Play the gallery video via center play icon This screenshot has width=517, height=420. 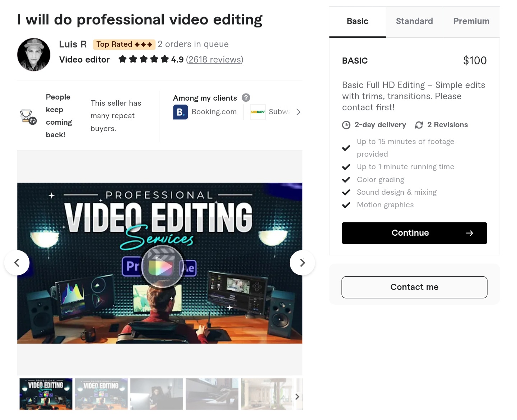tap(163, 267)
